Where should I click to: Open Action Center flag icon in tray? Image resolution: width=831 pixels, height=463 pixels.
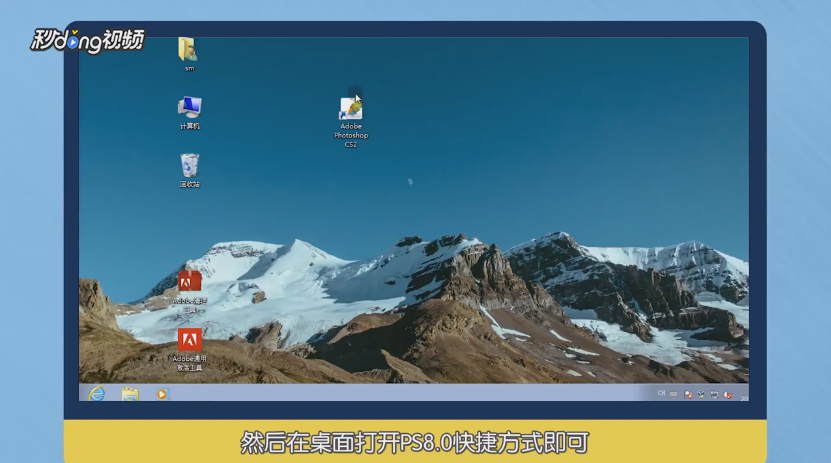point(688,395)
